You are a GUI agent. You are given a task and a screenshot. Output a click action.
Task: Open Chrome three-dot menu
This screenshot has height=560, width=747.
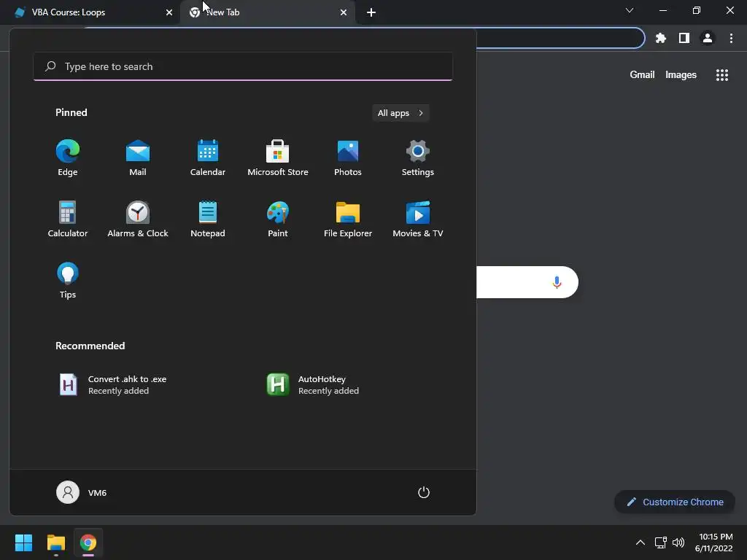tap(731, 38)
